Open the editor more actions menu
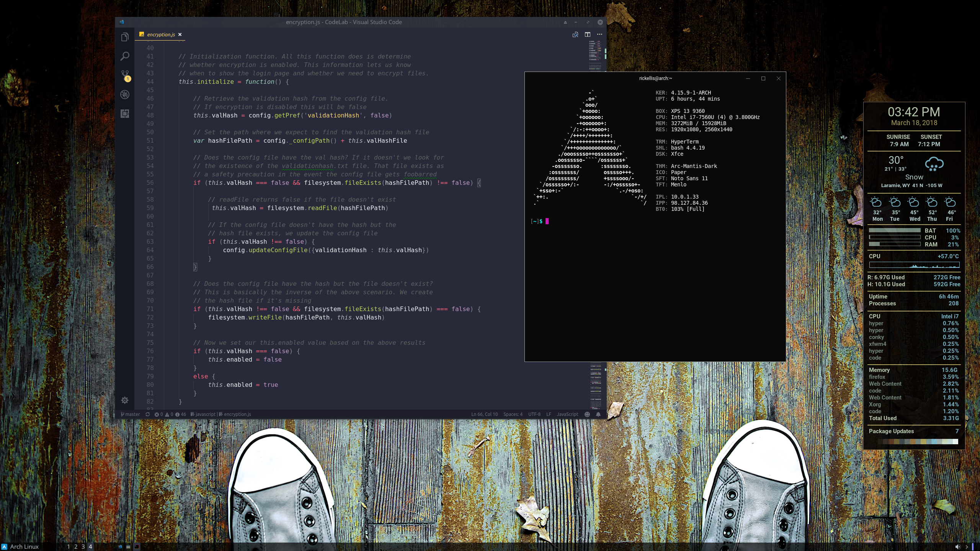Viewport: 980px width, 551px height. 600,34
